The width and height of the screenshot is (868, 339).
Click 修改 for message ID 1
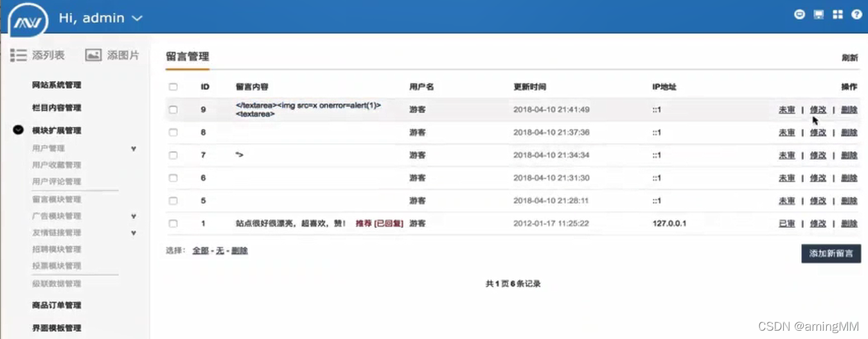818,223
